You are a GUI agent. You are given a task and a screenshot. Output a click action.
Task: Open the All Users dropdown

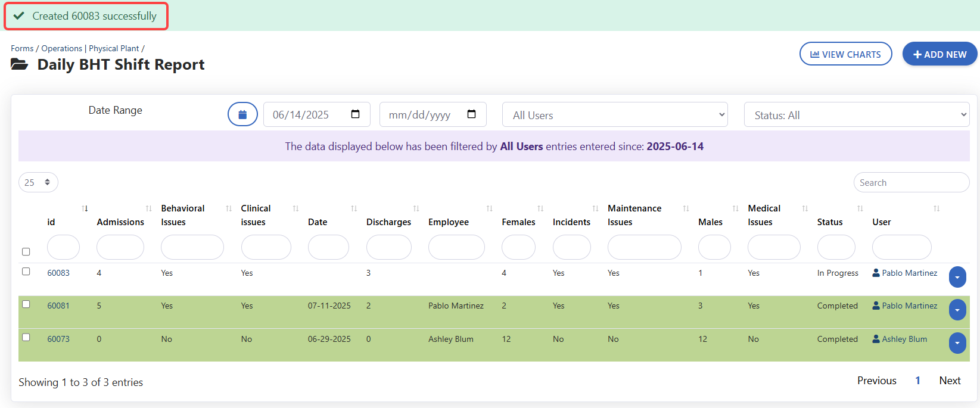615,115
